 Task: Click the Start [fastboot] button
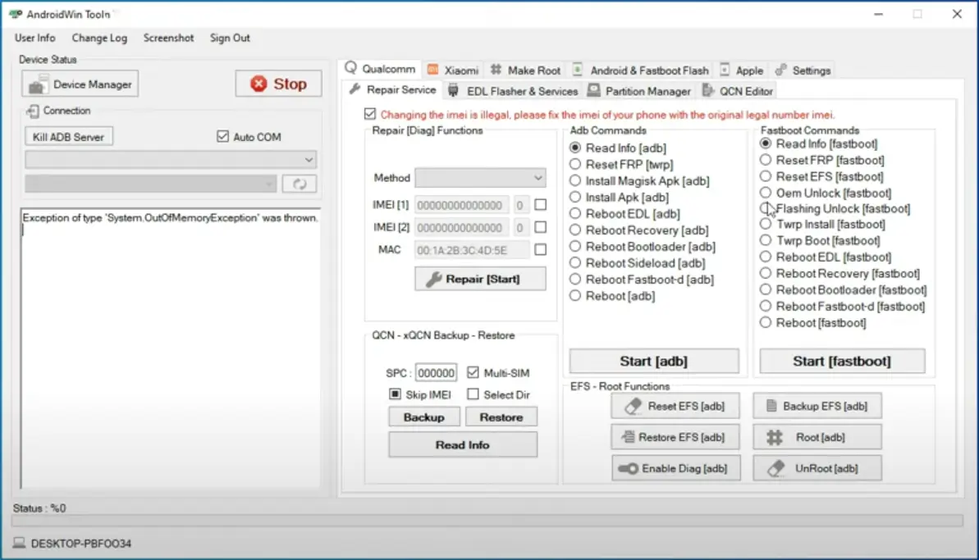[842, 361]
